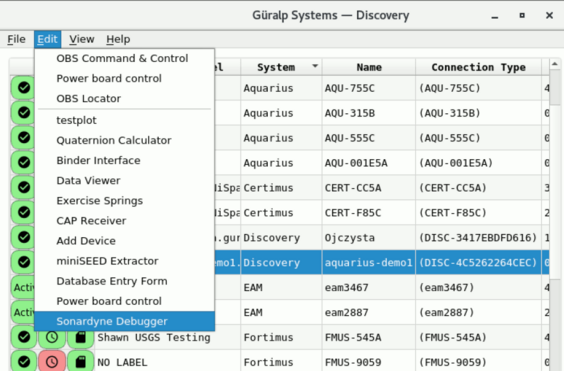The height and width of the screenshot is (371, 564).
Task: Click status checkmark icon for FMUS-9059 row
Action: point(24,362)
